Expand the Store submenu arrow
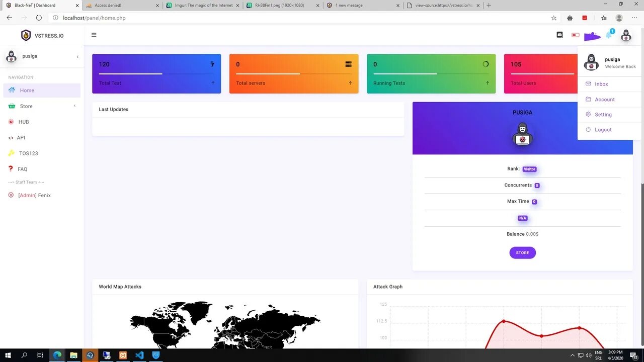Image resolution: width=644 pixels, height=362 pixels. (x=75, y=106)
